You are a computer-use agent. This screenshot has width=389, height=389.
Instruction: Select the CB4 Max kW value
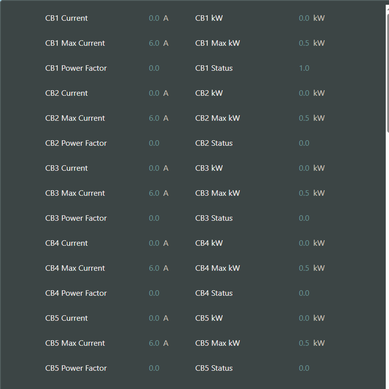[x=304, y=268]
